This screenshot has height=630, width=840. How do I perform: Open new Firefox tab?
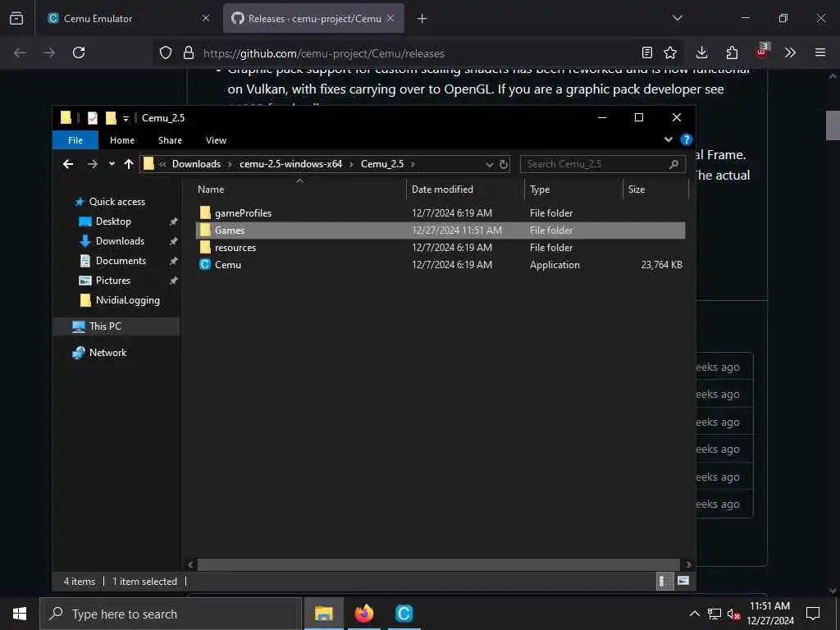422,19
